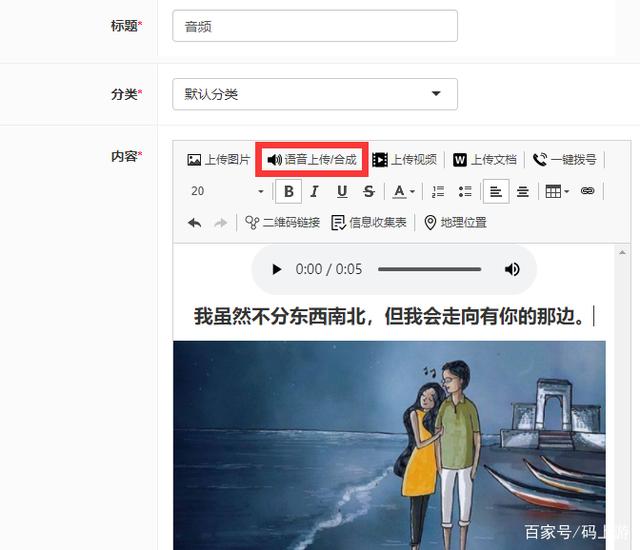Insert a numbered list
Screen dimensions: 640x550
click(x=438, y=191)
